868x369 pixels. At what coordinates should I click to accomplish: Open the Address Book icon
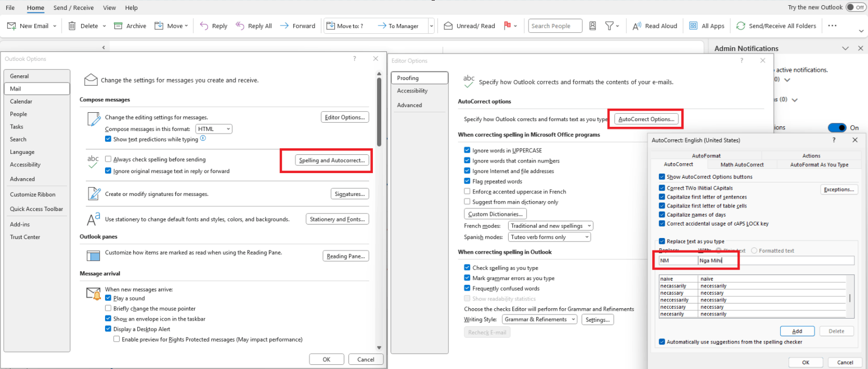592,25
